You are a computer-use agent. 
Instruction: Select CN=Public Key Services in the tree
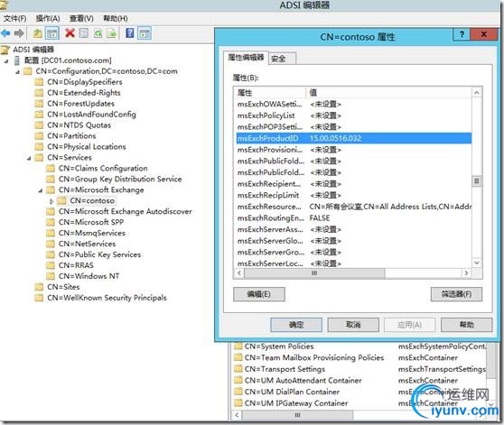[x=99, y=254]
